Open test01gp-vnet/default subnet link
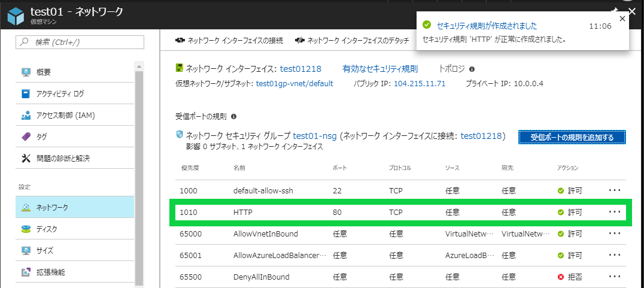644x288 pixels. 294,83
